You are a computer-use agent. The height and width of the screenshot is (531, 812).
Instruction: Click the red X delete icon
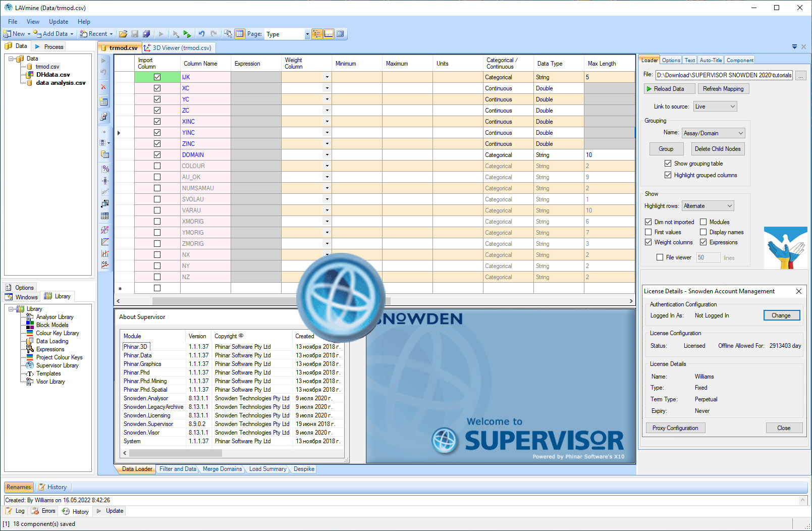click(103, 87)
